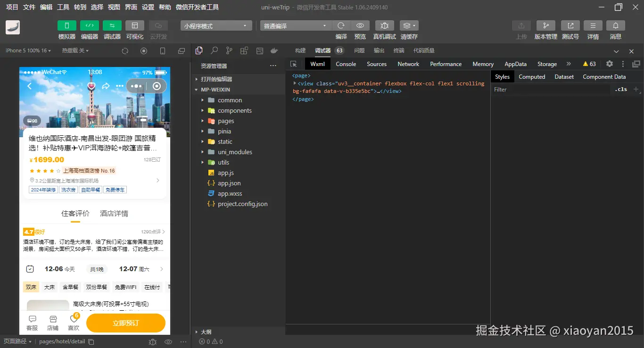This screenshot has width=644, height=348.
Task: Click the element inspector picker icon
Action: click(x=294, y=64)
